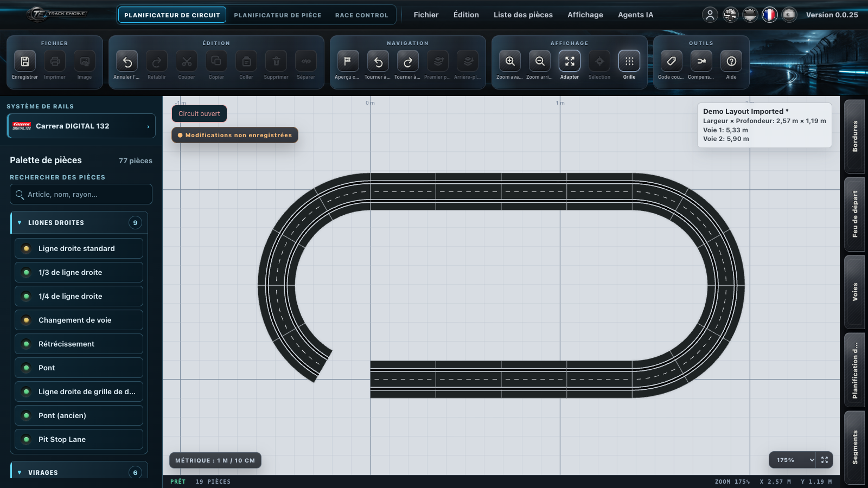Open the Agents IA menu
The height and width of the screenshot is (488, 868).
tap(635, 15)
